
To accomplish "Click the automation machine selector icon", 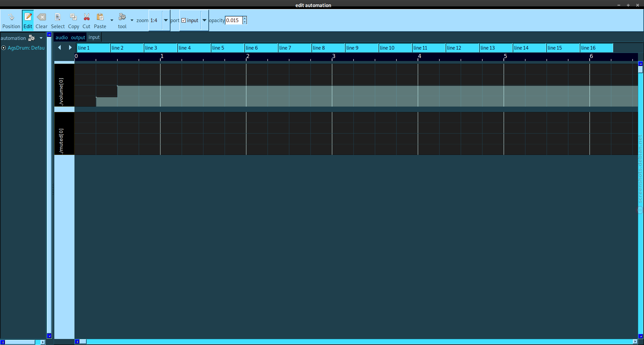I will 32,38.
